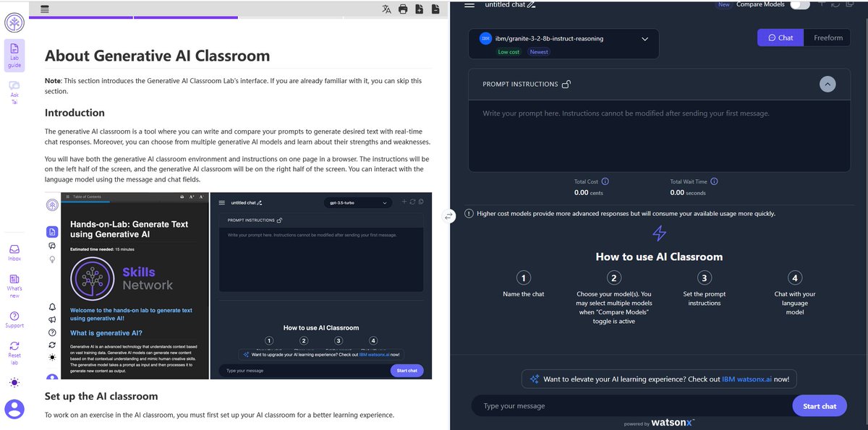The width and height of the screenshot is (868, 430).
Task: Open the Support help icon
Action: (x=14, y=320)
